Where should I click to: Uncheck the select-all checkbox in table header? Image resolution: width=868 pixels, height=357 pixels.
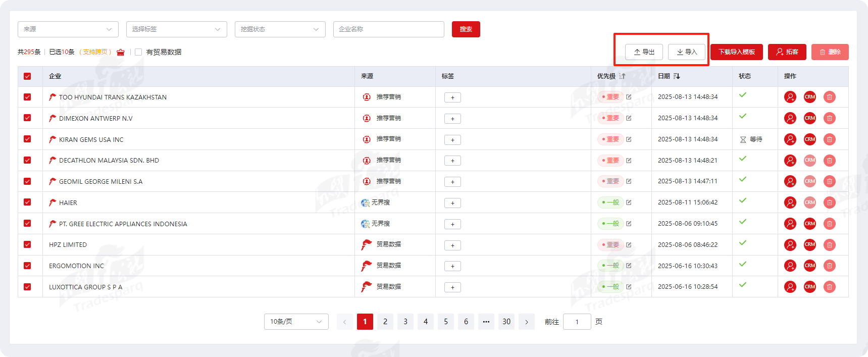click(x=27, y=76)
